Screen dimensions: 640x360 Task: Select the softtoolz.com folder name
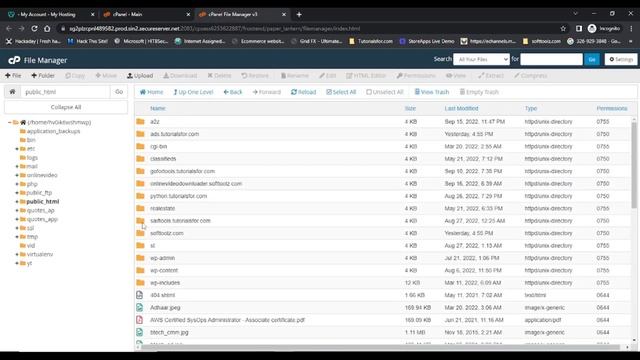[x=167, y=233]
